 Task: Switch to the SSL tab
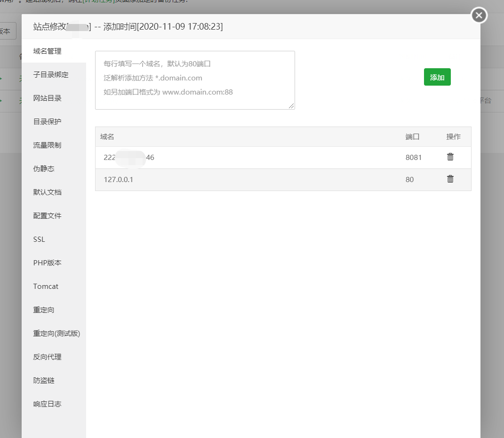click(x=54, y=239)
